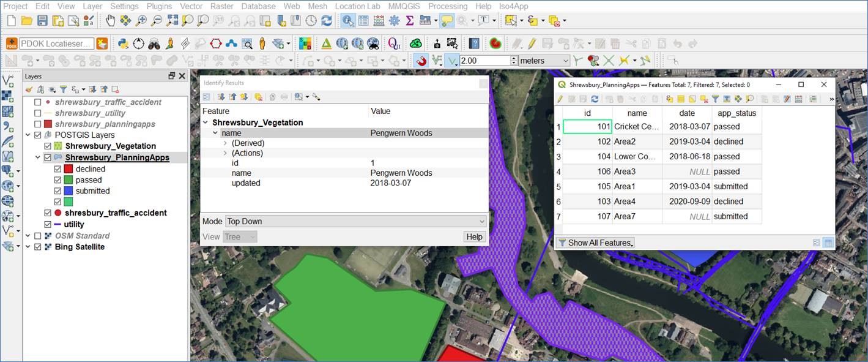Expand the (Derived) section in Identify Results

(x=224, y=142)
